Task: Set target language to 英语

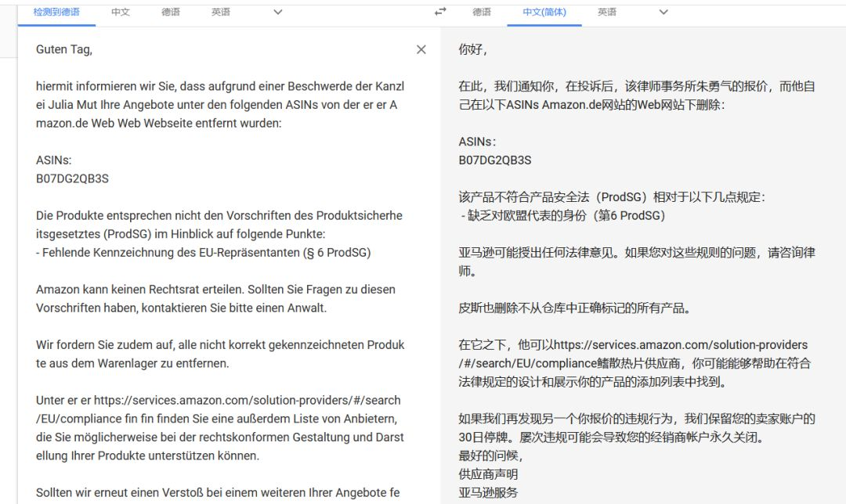Action: click(607, 12)
